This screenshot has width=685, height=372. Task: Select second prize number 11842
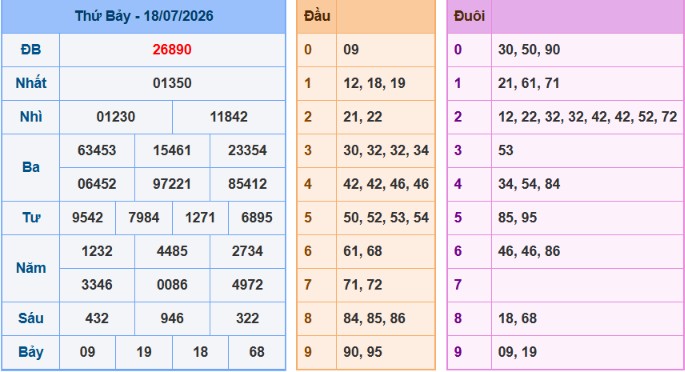coord(228,117)
